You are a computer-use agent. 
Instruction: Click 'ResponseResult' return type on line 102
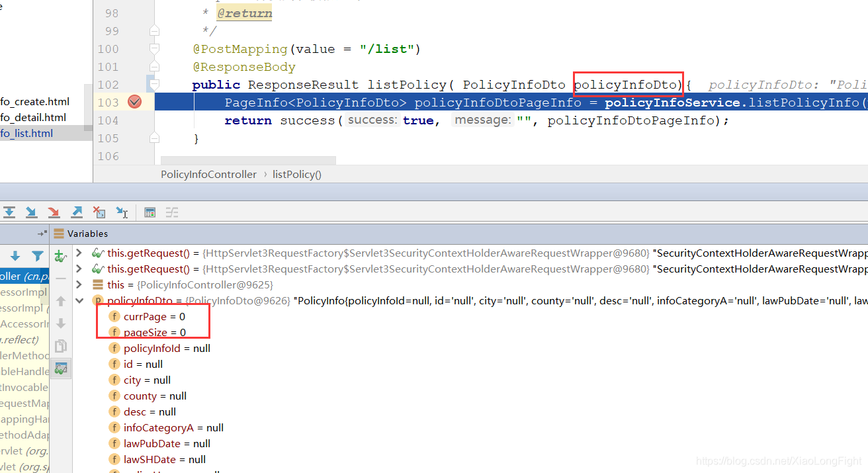(303, 85)
